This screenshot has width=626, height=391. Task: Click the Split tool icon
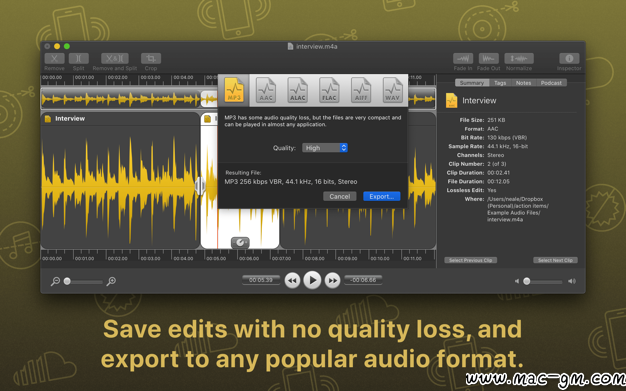[x=79, y=58]
